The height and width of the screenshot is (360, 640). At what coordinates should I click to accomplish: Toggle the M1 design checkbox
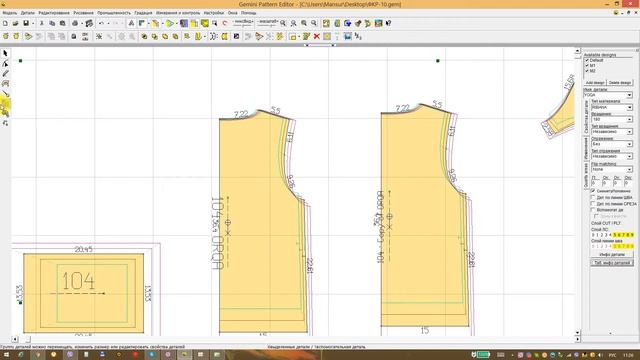click(587, 66)
